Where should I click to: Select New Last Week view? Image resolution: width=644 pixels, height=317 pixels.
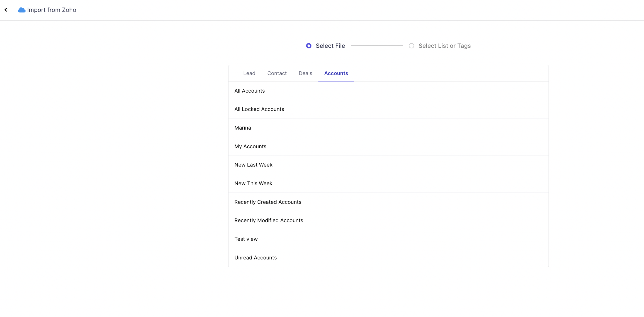tap(253, 165)
